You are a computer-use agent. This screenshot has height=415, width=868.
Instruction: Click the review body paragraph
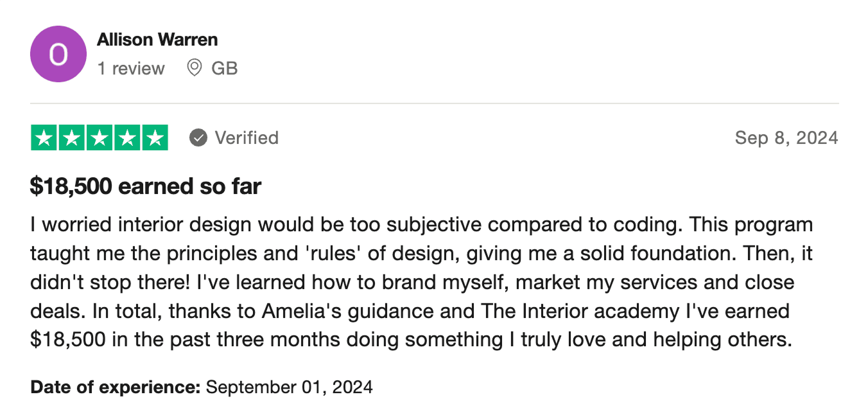(421, 281)
